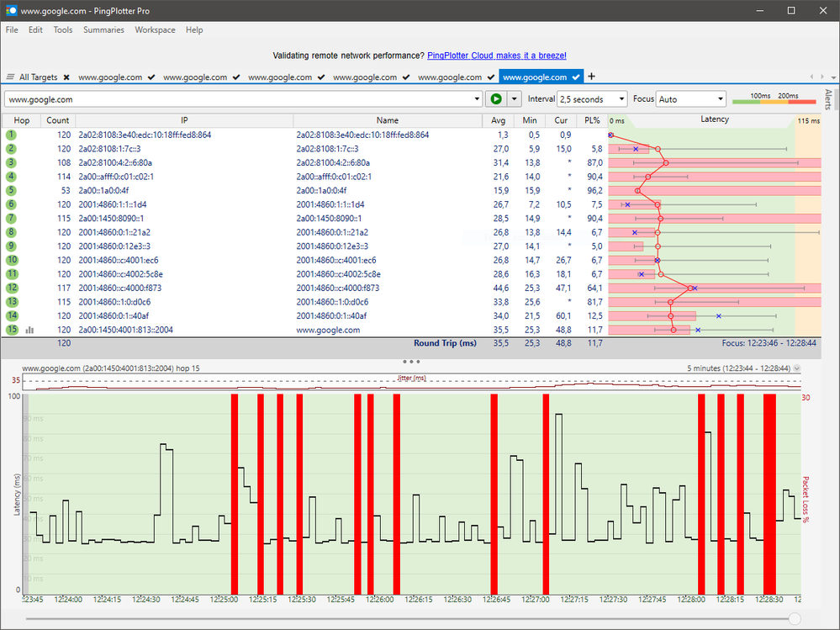Image resolution: width=840 pixels, height=630 pixels.
Task: Open a new target tab with the plus icon
Action: 591,77
